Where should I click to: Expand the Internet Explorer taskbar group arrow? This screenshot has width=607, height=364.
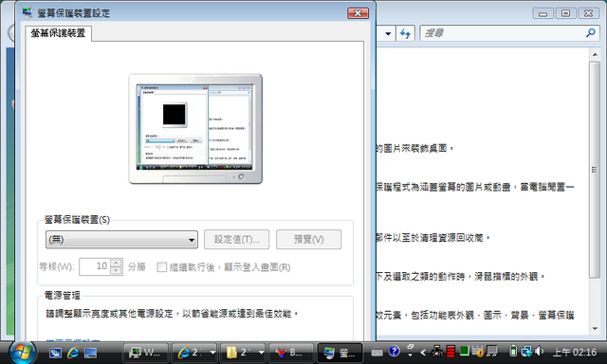(212, 353)
